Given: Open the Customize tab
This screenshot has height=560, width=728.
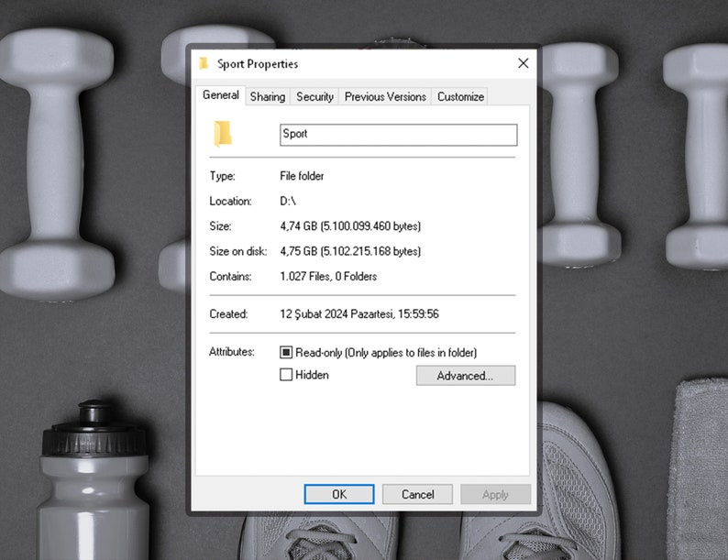Looking at the screenshot, I should tap(460, 96).
